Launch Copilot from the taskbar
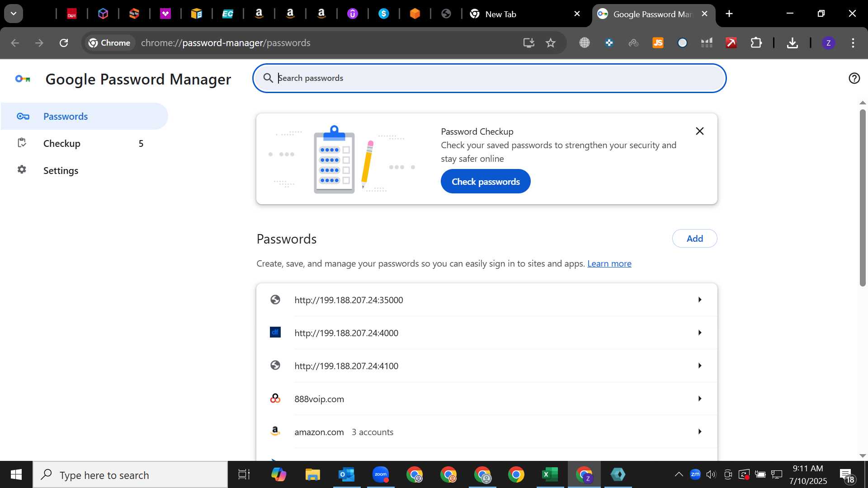The height and width of the screenshot is (488, 868). coord(278,475)
